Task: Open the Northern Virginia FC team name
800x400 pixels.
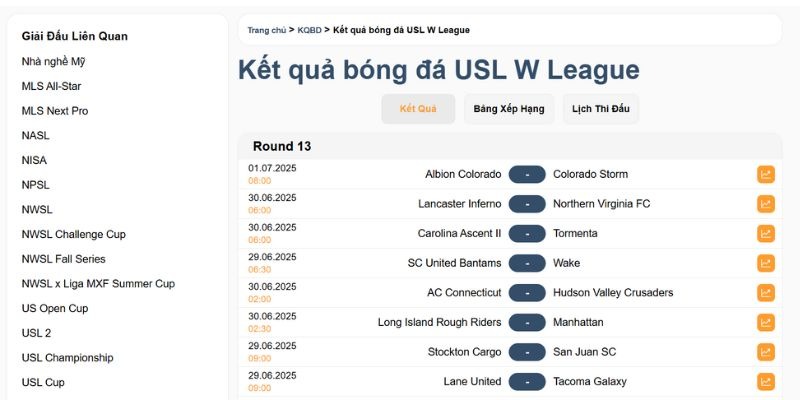Action: [601, 204]
